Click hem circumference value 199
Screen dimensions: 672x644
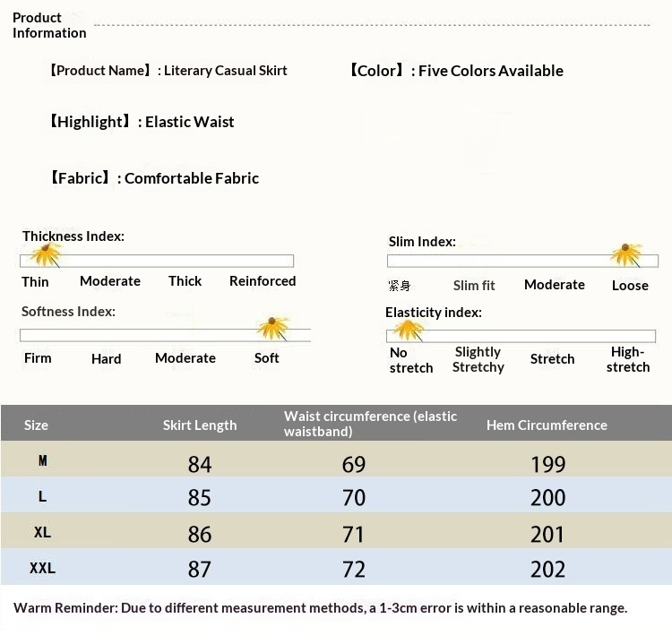click(x=547, y=464)
